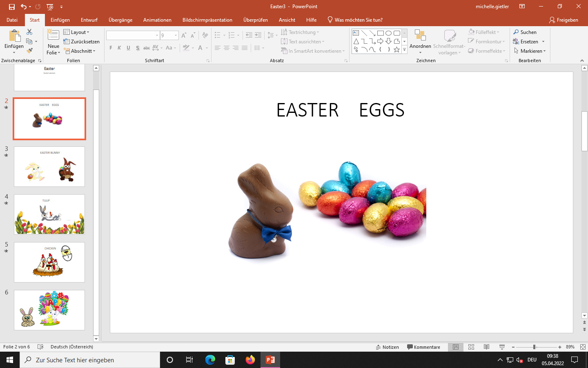The image size is (588, 368).
Task: Go to the Bildschirmpräsentation tab
Action: click(207, 20)
